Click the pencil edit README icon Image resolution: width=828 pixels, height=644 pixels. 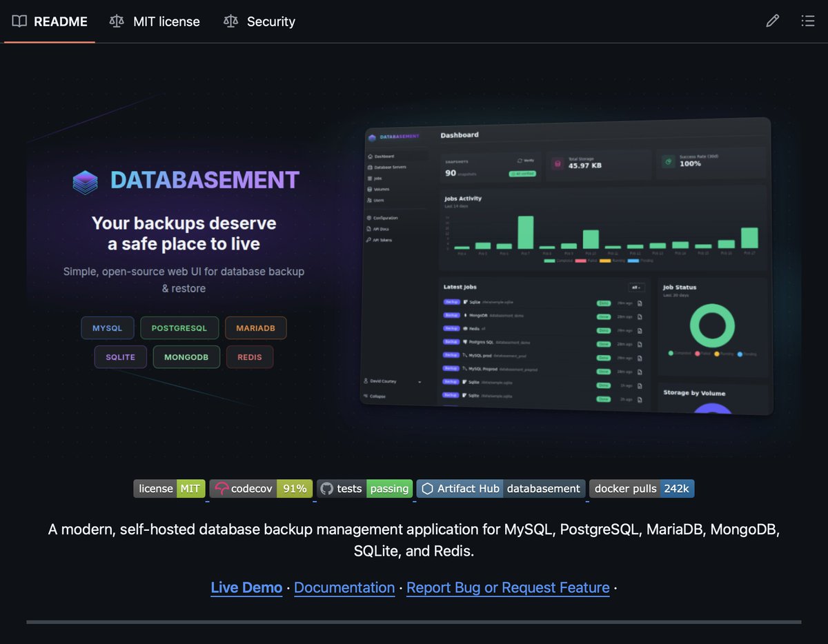point(772,21)
